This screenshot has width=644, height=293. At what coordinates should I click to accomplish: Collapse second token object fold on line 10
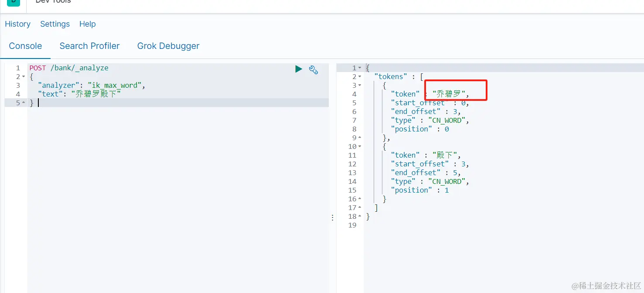[360, 147]
